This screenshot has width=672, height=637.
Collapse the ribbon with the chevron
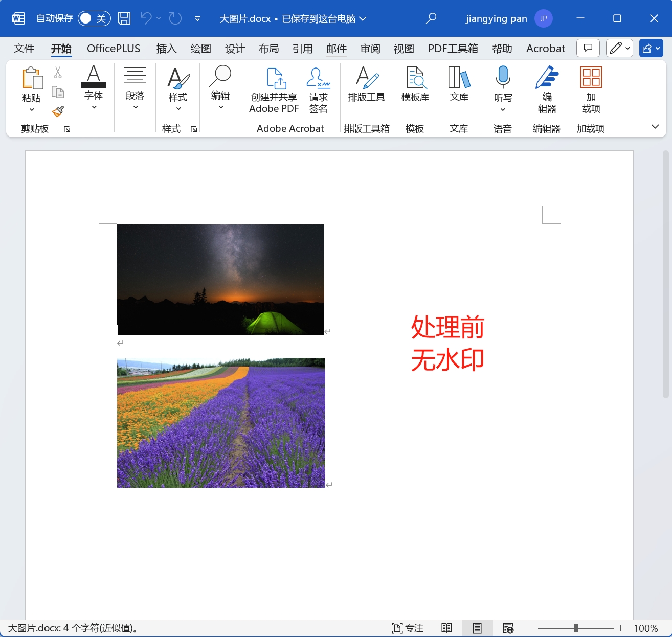pos(655,127)
